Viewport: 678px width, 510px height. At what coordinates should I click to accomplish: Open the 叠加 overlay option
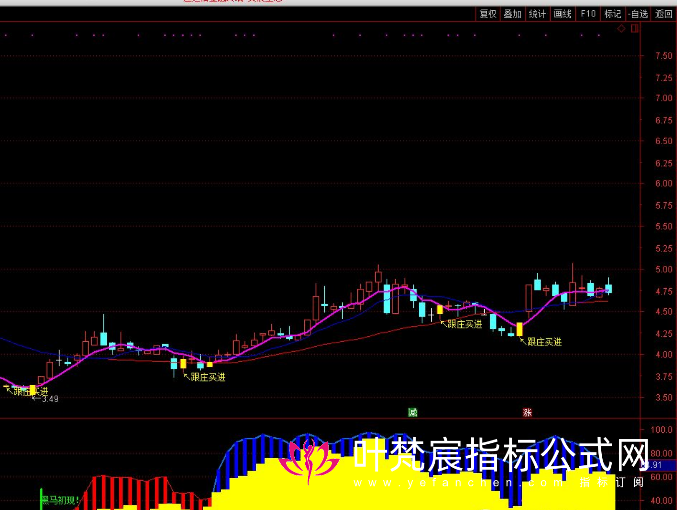[512, 14]
